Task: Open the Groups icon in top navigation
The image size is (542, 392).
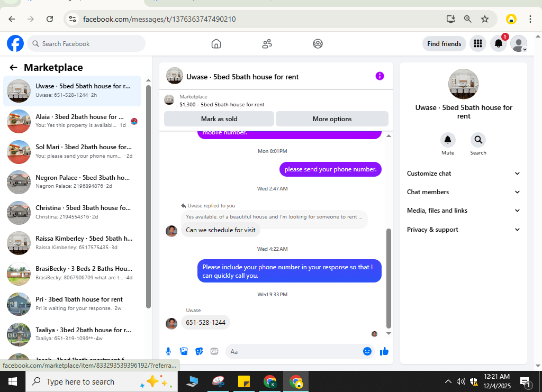Action: click(318, 44)
